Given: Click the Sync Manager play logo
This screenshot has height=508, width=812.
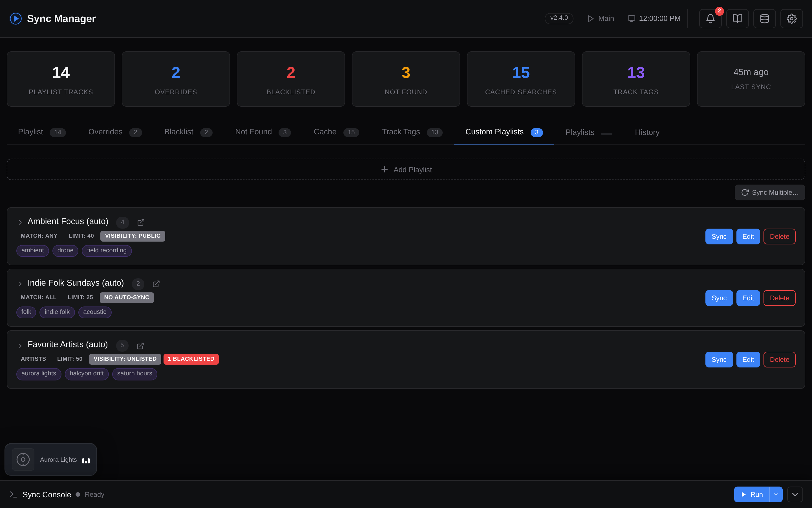Looking at the screenshot, I should coord(16,18).
